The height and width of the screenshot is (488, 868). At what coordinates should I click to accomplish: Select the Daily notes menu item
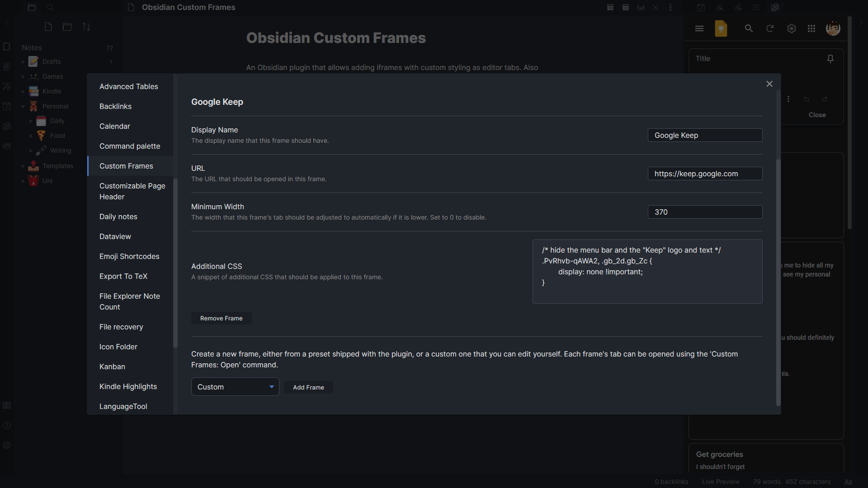(x=118, y=216)
